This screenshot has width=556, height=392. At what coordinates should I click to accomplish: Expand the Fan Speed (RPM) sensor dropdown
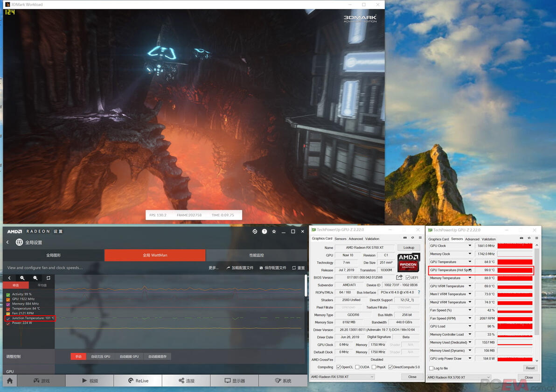470,318
